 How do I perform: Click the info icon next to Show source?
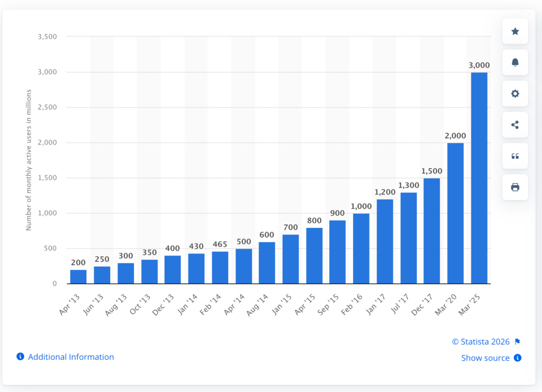pos(518,358)
